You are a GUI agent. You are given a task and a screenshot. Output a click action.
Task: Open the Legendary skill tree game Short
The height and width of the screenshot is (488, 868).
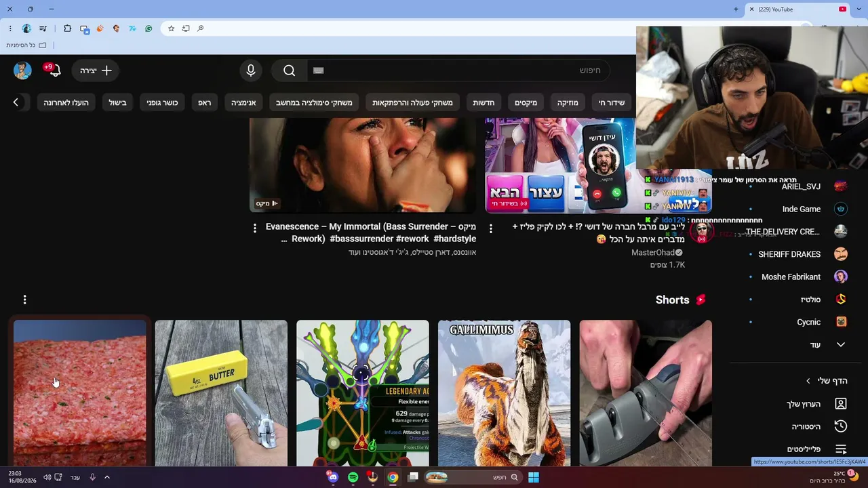pos(363,393)
